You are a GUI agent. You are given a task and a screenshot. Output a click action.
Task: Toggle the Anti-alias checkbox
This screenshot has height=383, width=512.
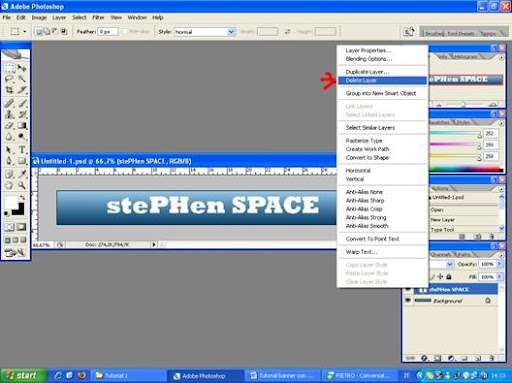click(x=125, y=31)
